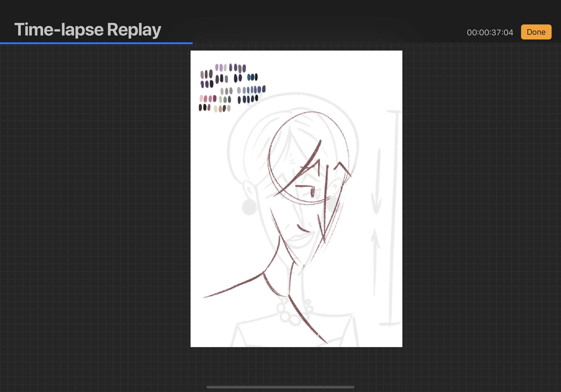Pick the pale mint green swatch

220,99
